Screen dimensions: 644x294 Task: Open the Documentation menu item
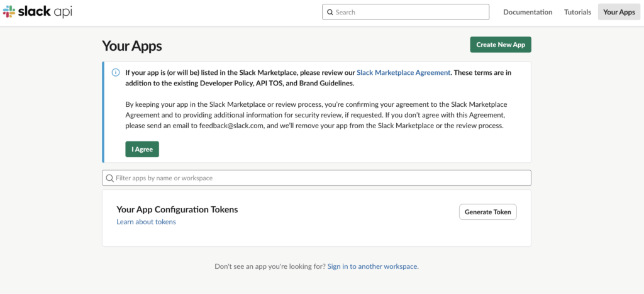click(528, 13)
